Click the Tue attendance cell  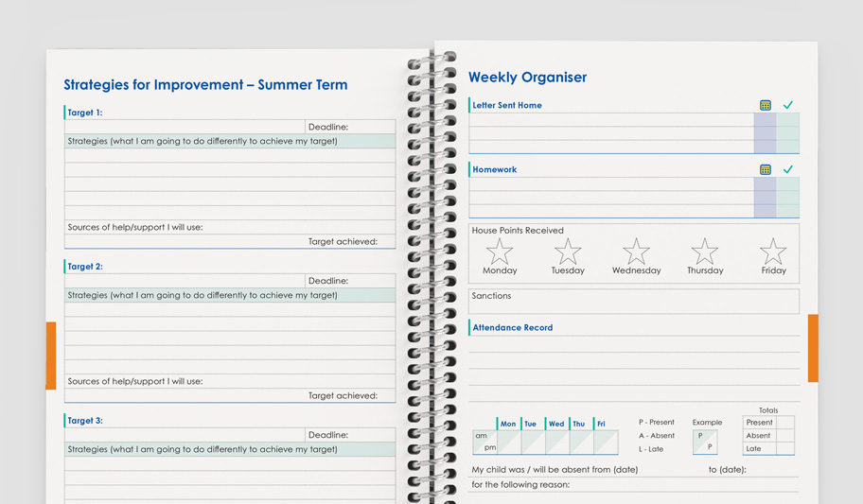coord(534,443)
